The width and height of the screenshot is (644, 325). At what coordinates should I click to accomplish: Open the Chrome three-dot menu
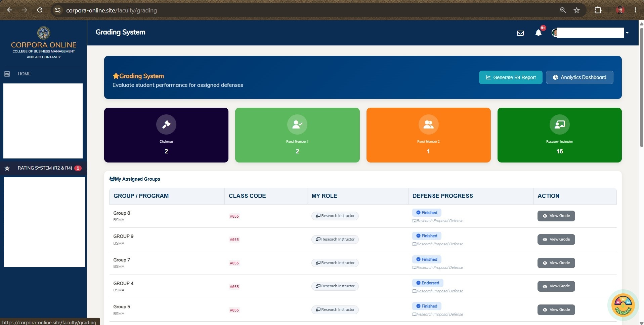tap(635, 10)
